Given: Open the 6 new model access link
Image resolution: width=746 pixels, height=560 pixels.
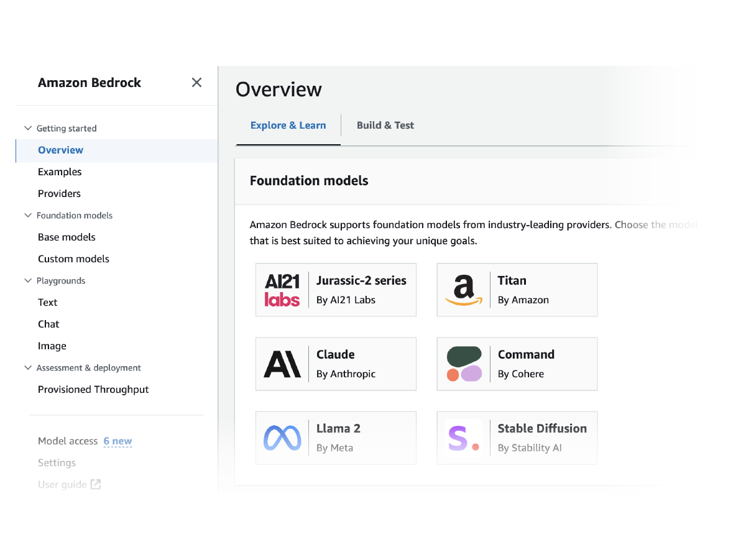Looking at the screenshot, I should click(117, 441).
